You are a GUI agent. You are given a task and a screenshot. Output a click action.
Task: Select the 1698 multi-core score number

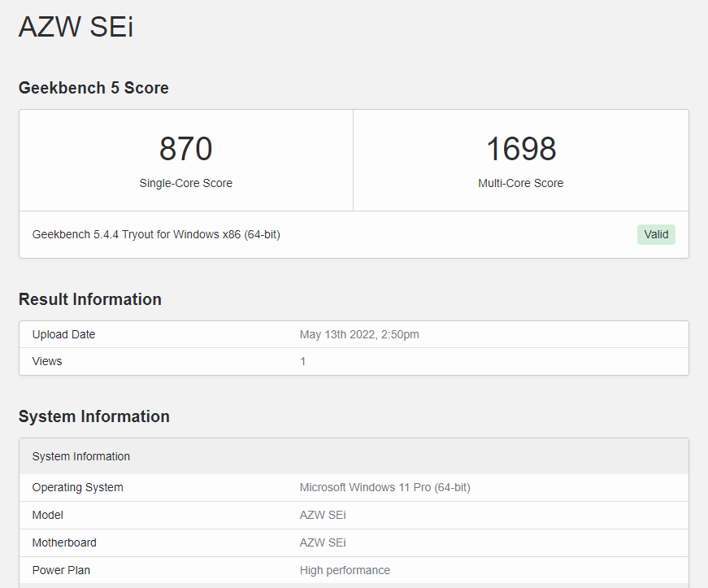tap(521, 149)
